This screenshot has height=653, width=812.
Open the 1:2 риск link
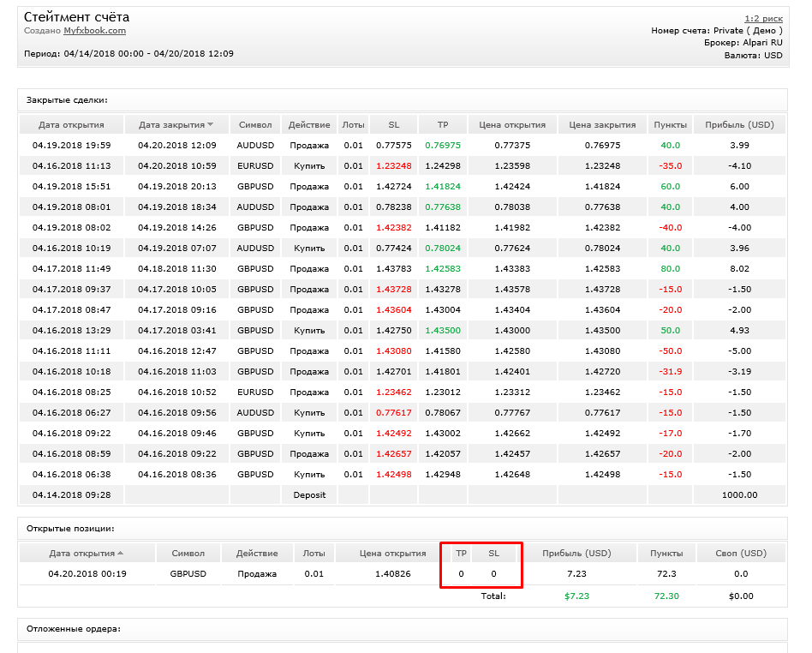tap(763, 19)
